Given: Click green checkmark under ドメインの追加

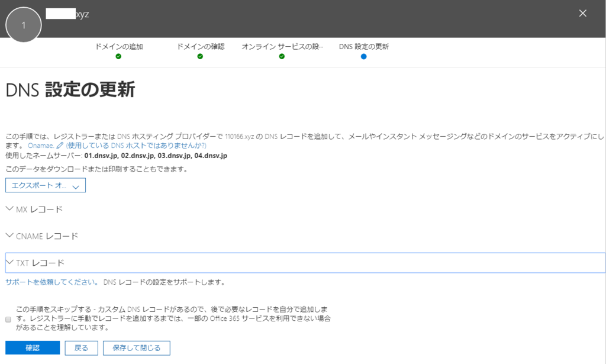Looking at the screenshot, I should (118, 56).
